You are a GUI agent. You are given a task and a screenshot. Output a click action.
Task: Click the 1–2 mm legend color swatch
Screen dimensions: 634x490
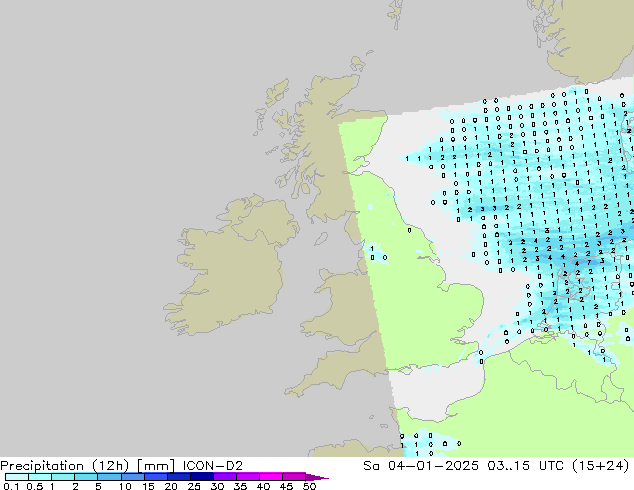tap(63, 477)
